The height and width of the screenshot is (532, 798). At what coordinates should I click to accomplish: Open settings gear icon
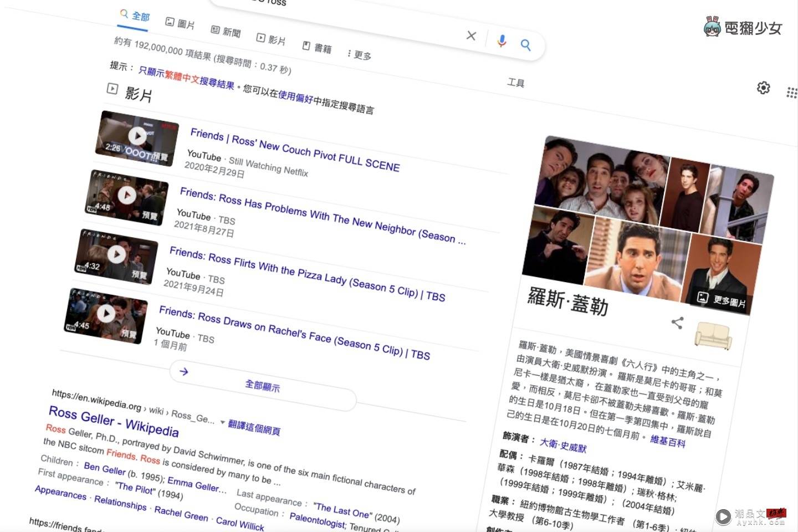point(764,88)
